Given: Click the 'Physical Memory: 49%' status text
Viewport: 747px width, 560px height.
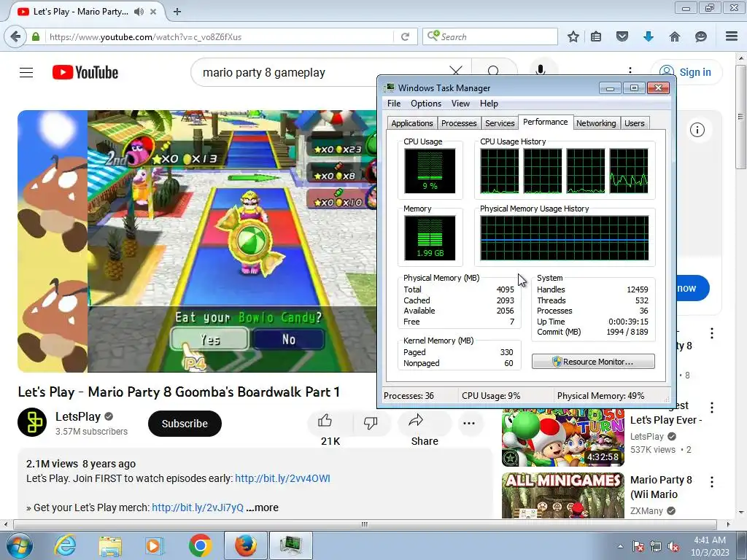Looking at the screenshot, I should click(600, 396).
